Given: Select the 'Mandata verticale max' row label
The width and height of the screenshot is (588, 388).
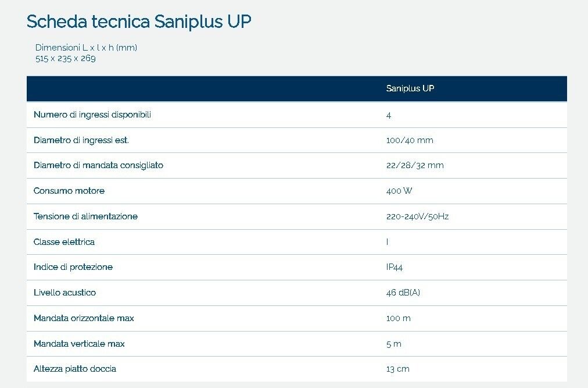Looking at the screenshot, I should (x=79, y=344).
